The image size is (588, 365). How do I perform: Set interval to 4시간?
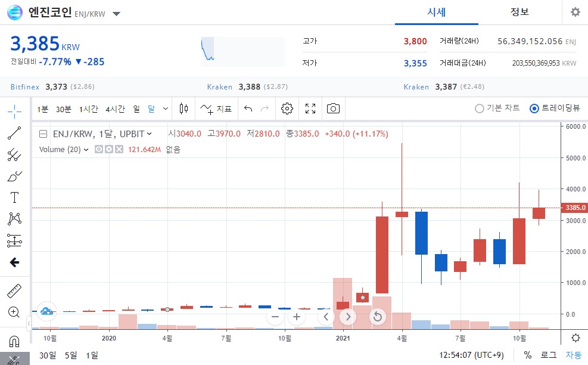115,109
